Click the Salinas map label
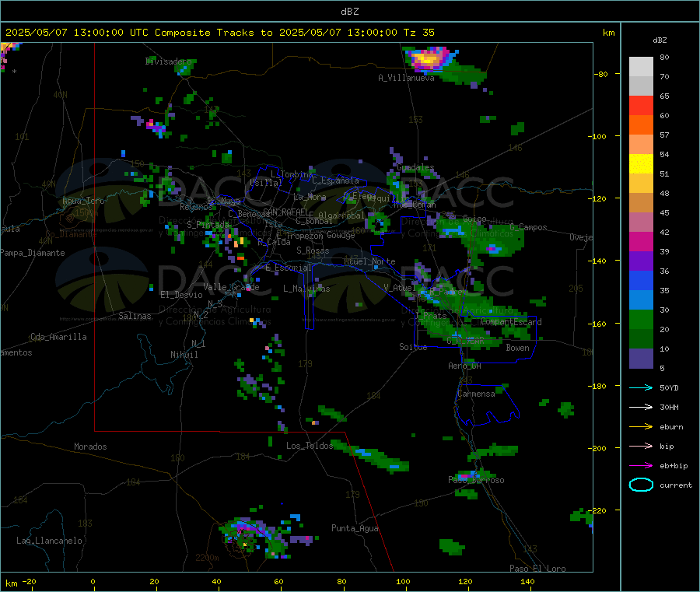700x592 pixels. coord(135,316)
